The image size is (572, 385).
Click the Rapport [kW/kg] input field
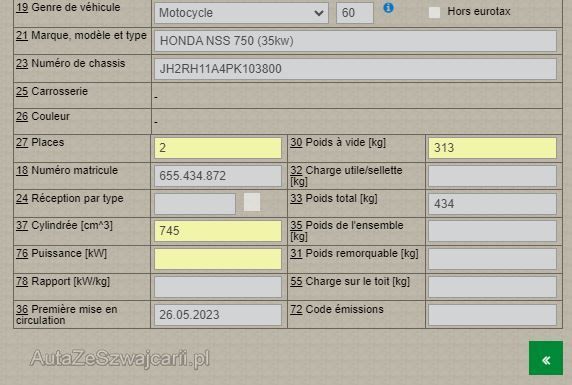[x=218, y=287]
